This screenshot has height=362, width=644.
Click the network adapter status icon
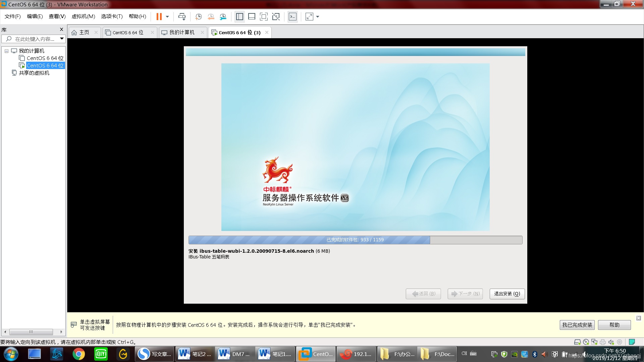[594, 342]
